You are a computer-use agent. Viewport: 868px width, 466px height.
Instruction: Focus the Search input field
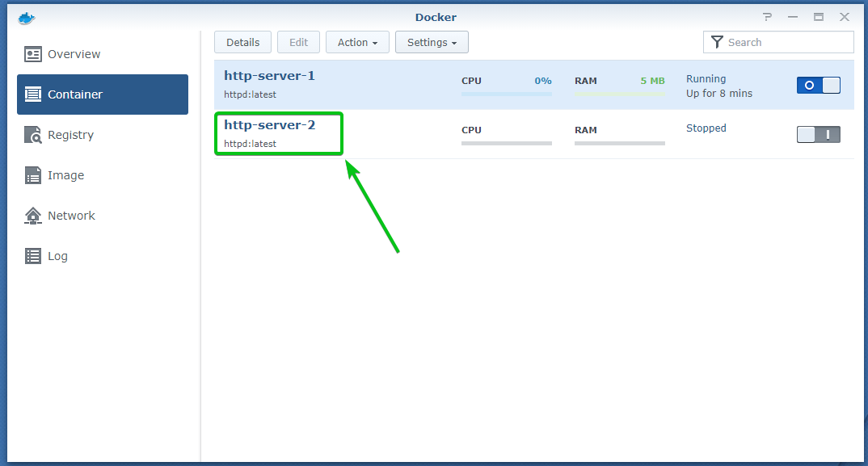pos(778,42)
